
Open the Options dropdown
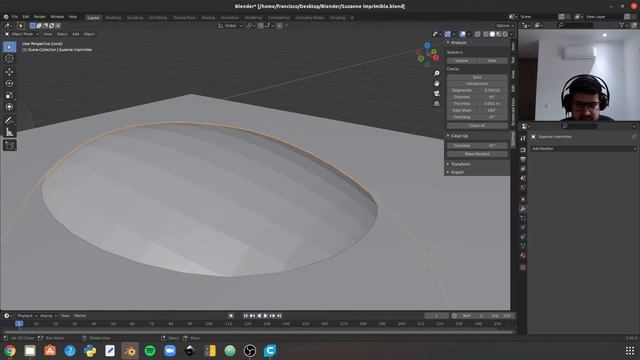[x=505, y=26]
